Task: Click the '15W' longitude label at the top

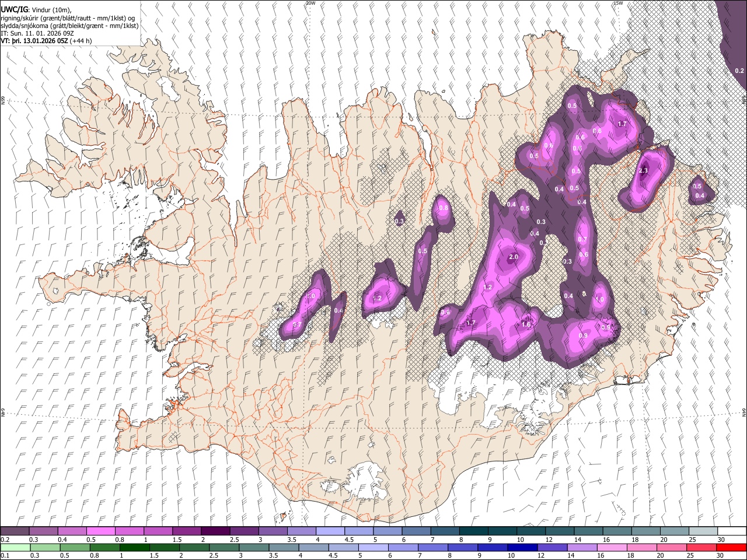Action: 618,3
